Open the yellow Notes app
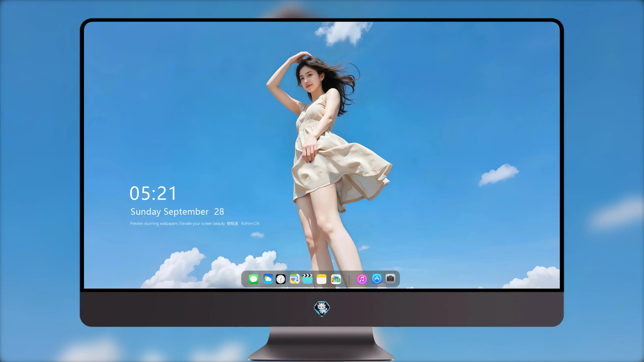Image resolution: width=644 pixels, height=362 pixels. (x=321, y=279)
